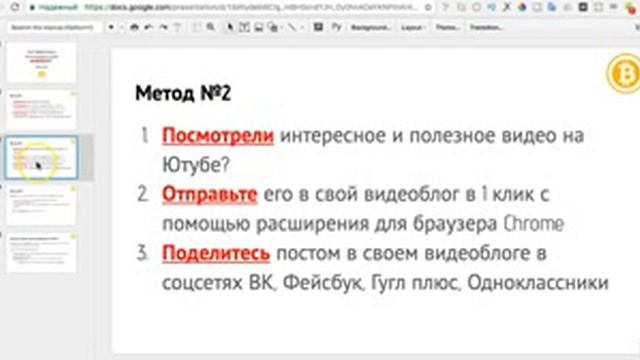Open the Transition... panel
Viewport: 640px width, 360px height.
click(486, 27)
